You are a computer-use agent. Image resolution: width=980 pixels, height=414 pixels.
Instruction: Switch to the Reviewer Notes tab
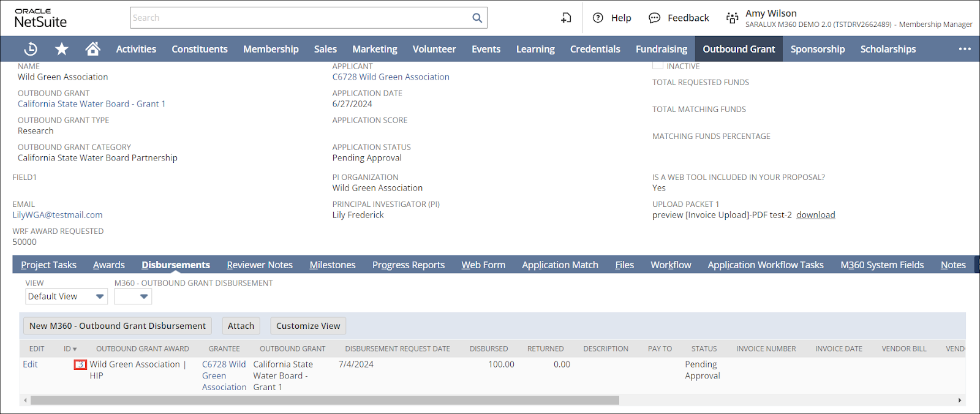click(260, 265)
